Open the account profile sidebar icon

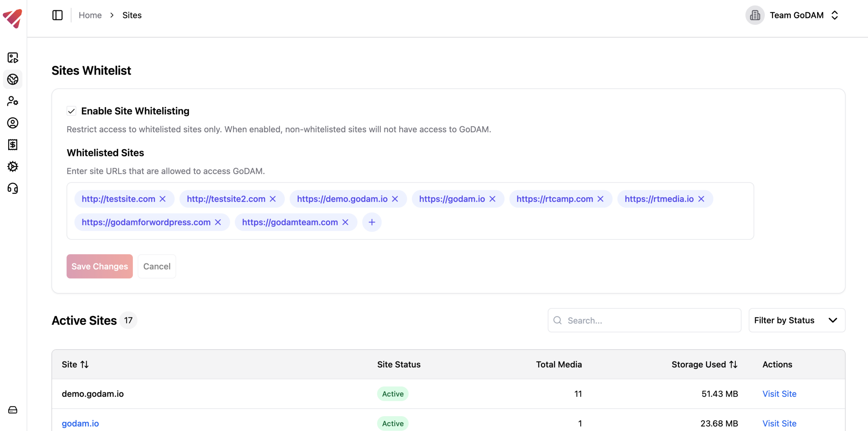tap(13, 123)
